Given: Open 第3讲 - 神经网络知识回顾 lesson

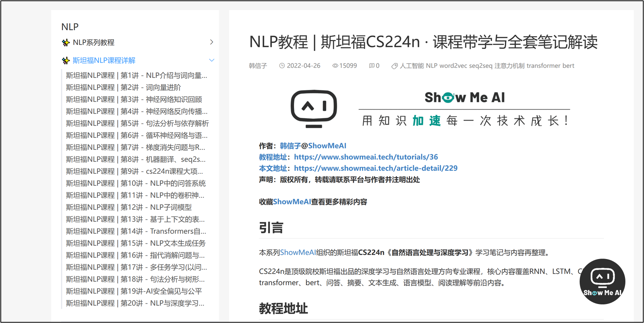Looking at the screenshot, I should coord(134,99).
